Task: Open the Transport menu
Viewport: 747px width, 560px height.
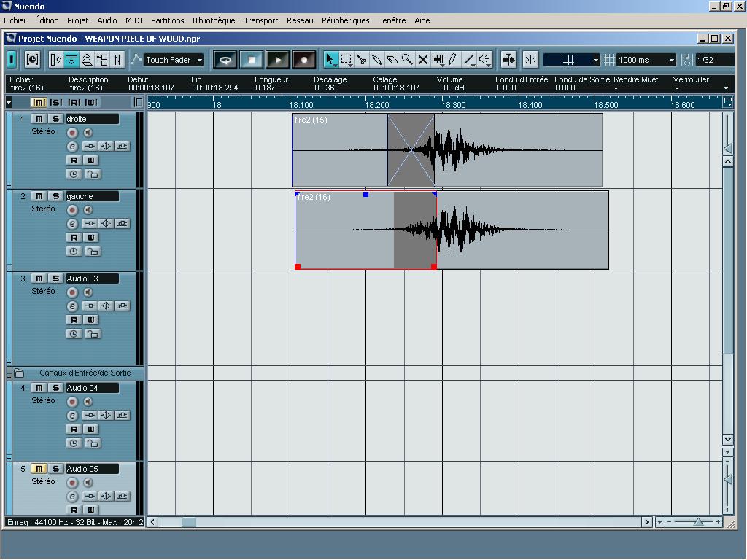Action: tap(260, 20)
